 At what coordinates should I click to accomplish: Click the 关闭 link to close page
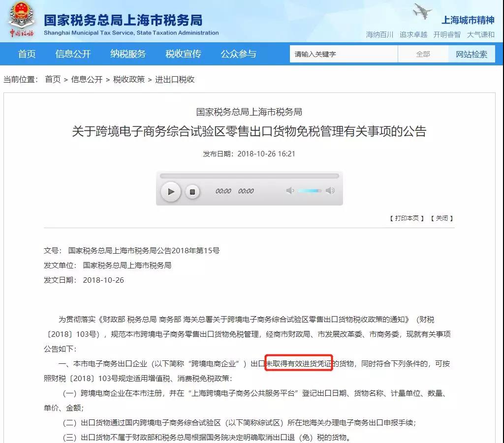[441, 218]
